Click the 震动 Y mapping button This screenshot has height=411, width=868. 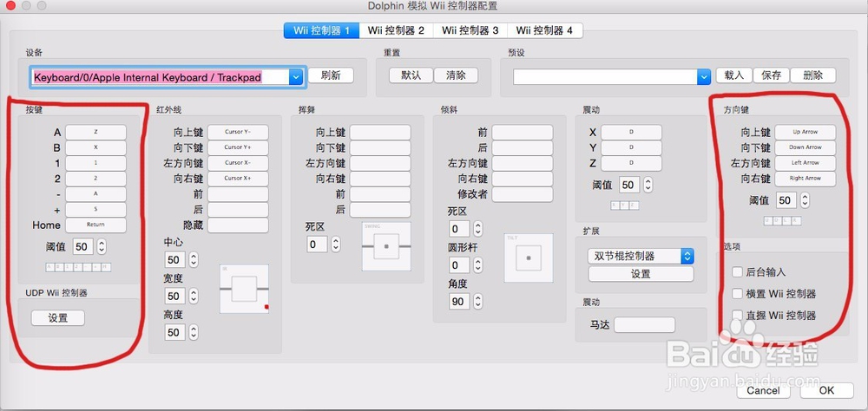[632, 147]
